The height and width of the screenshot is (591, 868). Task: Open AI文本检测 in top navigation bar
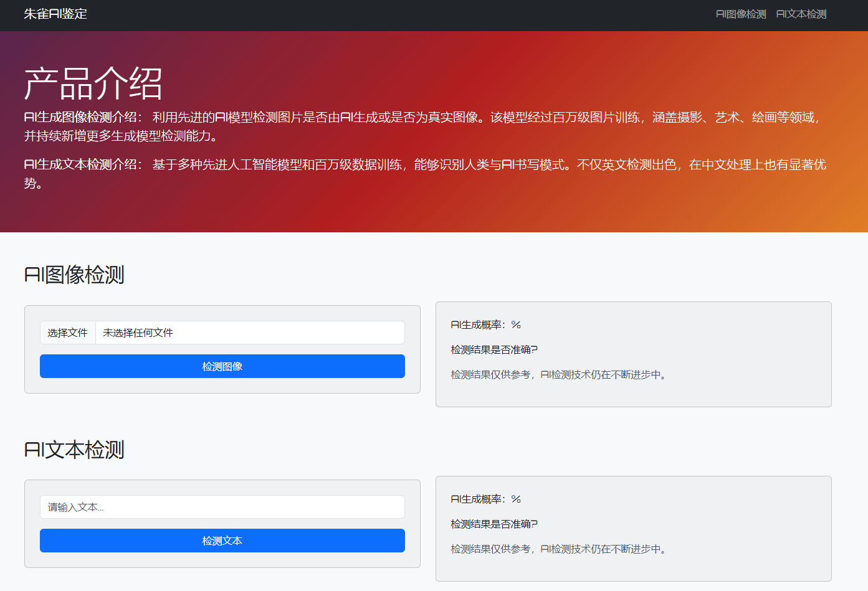(x=801, y=14)
